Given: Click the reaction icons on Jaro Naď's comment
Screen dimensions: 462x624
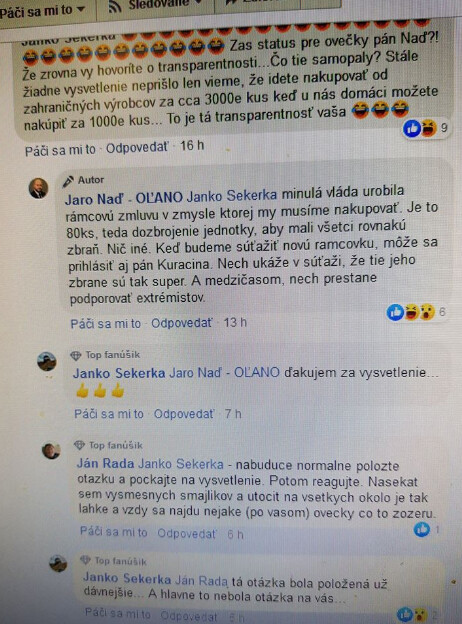Looking at the screenshot, I should [411, 312].
